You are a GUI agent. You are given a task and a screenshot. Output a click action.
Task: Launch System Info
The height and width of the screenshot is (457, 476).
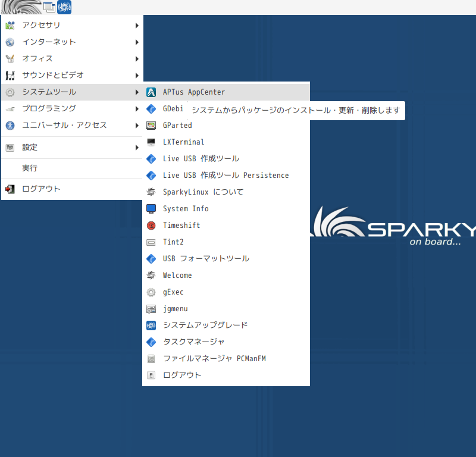click(226, 209)
